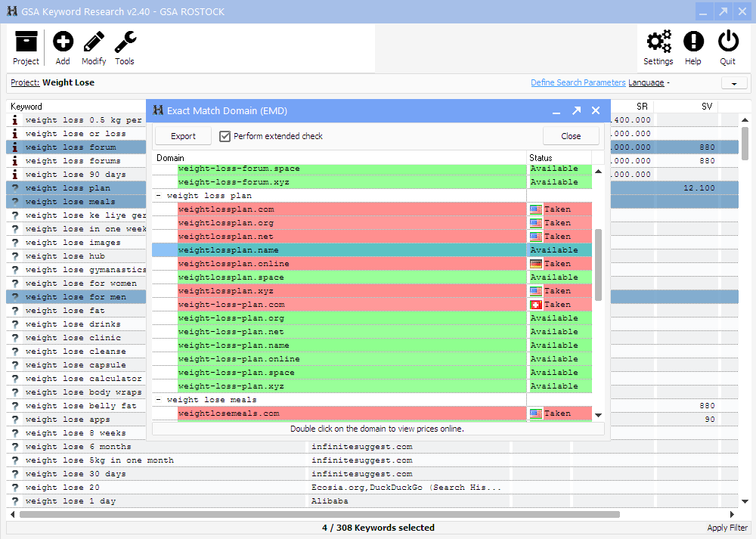Click the Export button
The image size is (756, 539).
(183, 136)
